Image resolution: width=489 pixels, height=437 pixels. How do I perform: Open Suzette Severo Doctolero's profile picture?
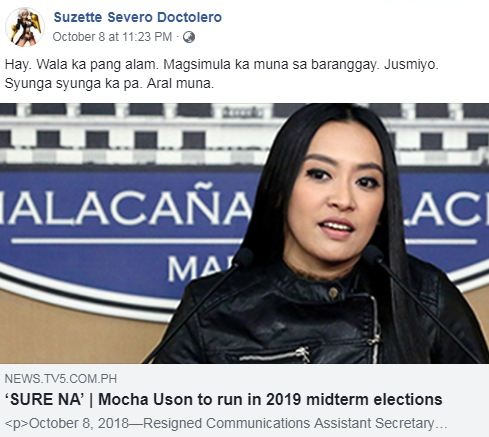pyautogui.click(x=25, y=27)
